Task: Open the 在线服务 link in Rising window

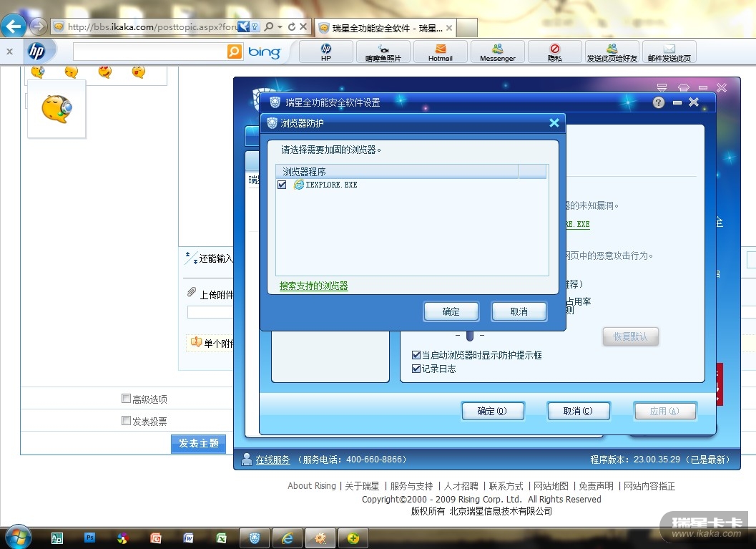Action: pyautogui.click(x=273, y=460)
